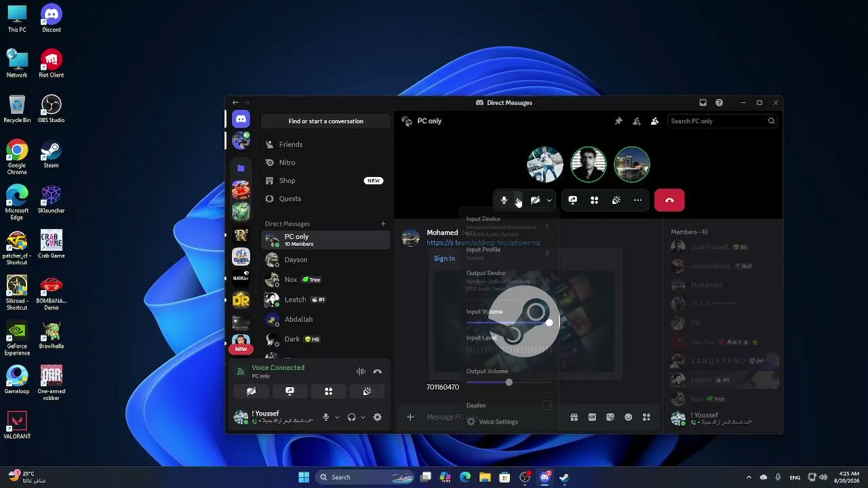Mute microphone in the call controls

[504, 200]
